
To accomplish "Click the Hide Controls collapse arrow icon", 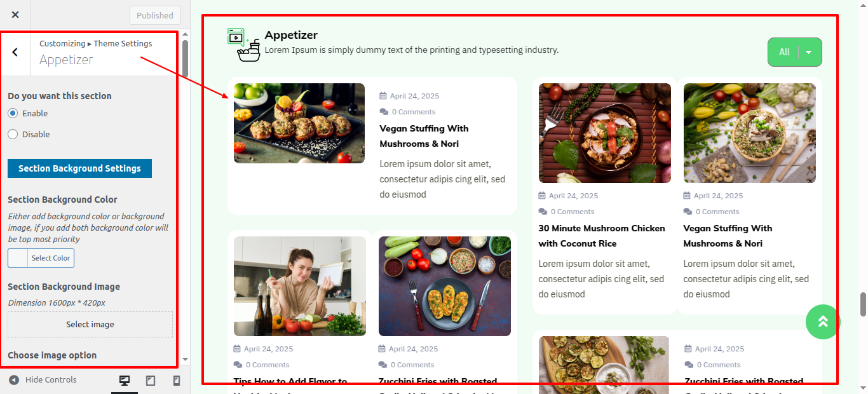I will click(x=14, y=380).
